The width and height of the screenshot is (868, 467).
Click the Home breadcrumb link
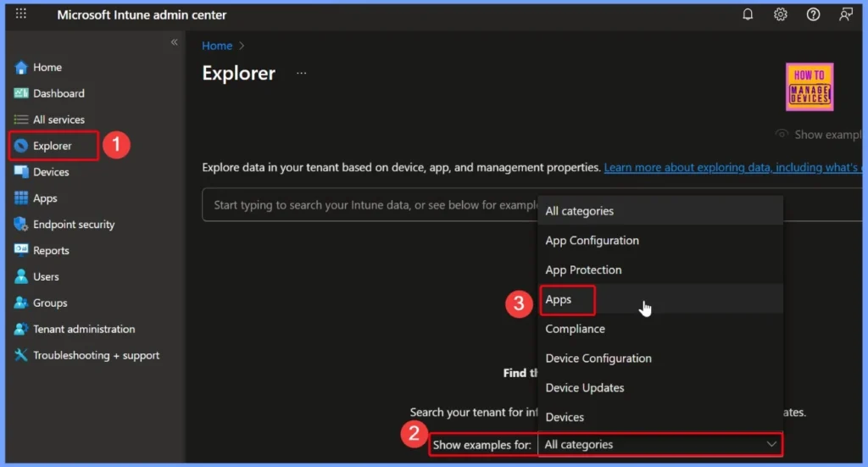pyautogui.click(x=217, y=46)
